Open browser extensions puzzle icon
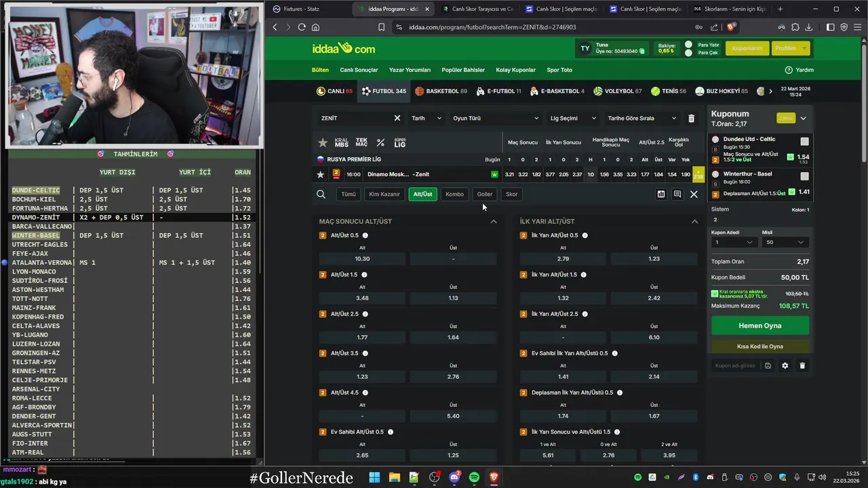The width and height of the screenshot is (868, 488). click(x=795, y=27)
